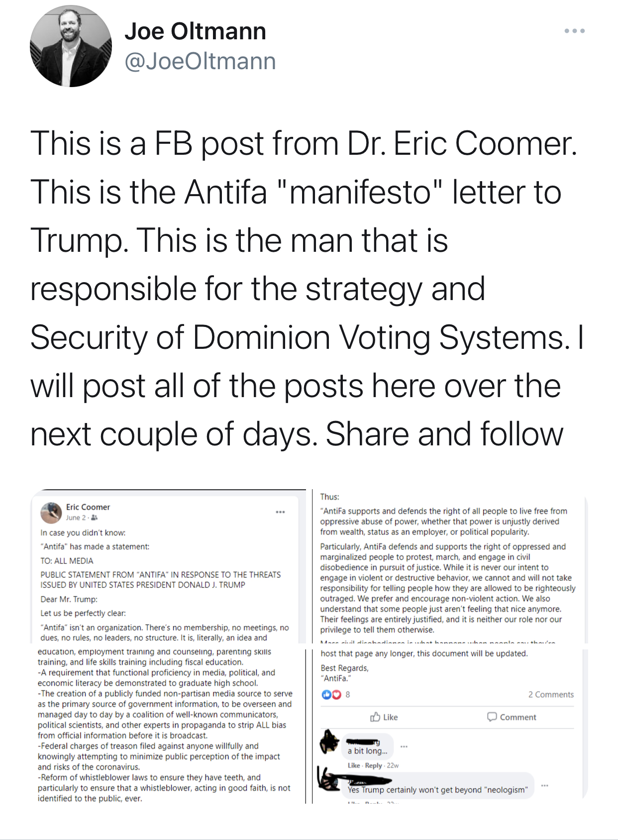
Task: Open options dots beside the "neologism" comment
Action: click(x=545, y=785)
